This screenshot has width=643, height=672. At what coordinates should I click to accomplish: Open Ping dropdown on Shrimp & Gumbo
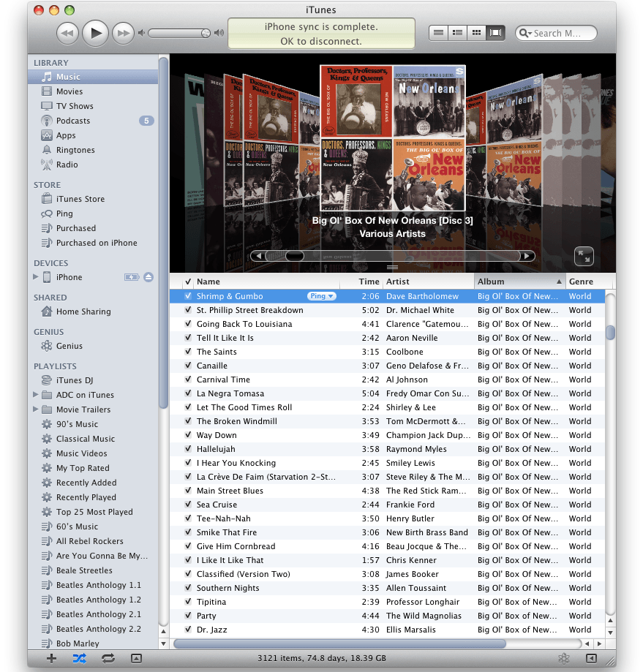click(x=322, y=296)
